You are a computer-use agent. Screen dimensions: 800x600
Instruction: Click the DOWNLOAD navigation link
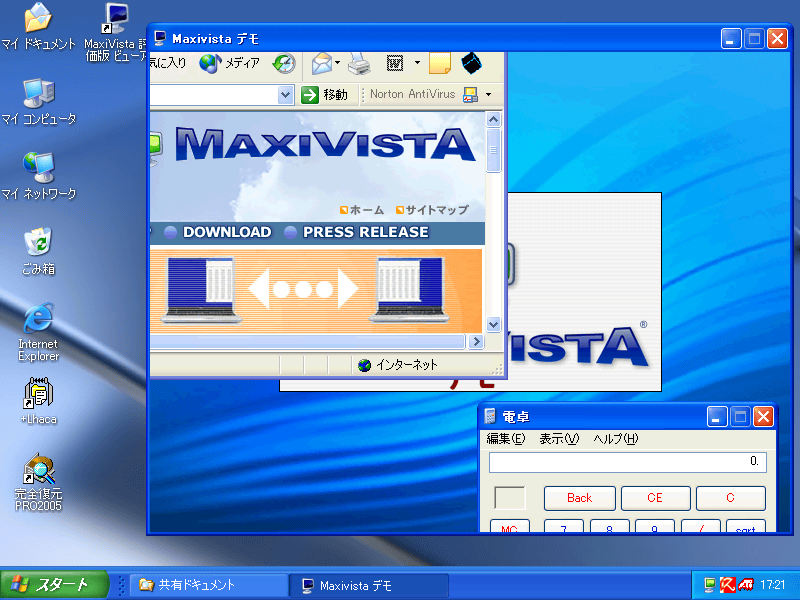coord(227,232)
